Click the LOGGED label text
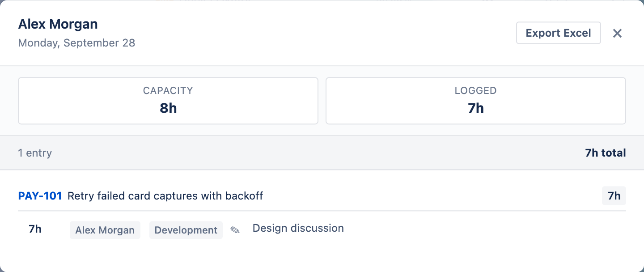The height and width of the screenshot is (272, 644). pos(476,90)
